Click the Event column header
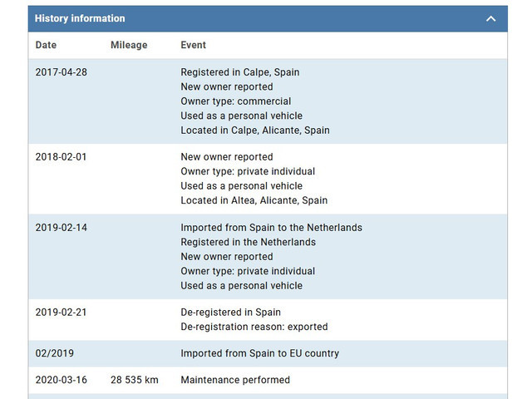This screenshot has height=399, width=532. tap(193, 45)
